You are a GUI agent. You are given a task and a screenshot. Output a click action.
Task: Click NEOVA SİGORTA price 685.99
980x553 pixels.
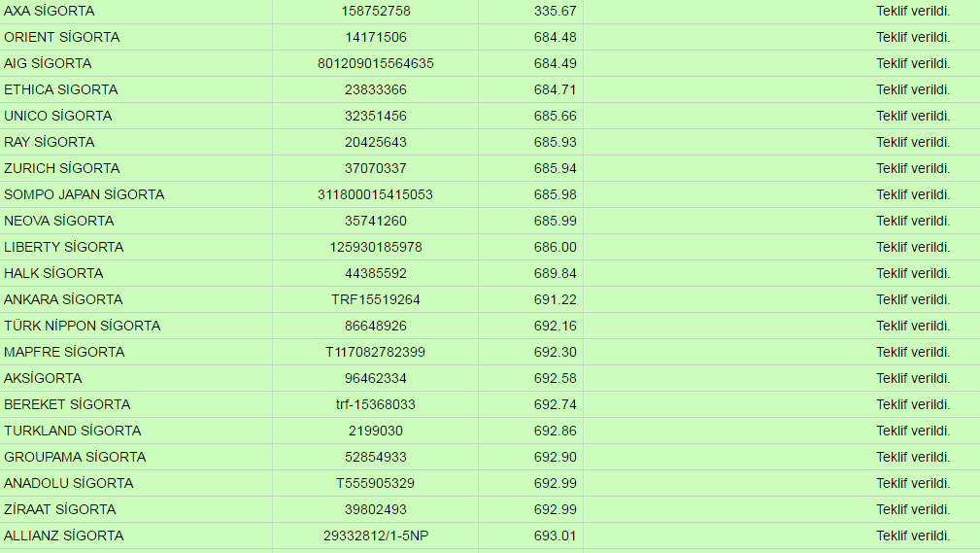(555, 221)
